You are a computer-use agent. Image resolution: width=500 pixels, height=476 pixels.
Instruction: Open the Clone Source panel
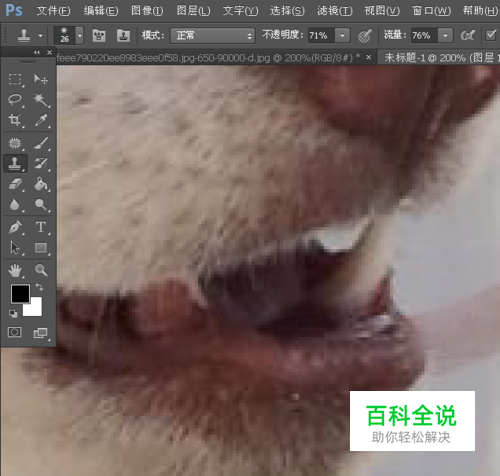point(123,35)
